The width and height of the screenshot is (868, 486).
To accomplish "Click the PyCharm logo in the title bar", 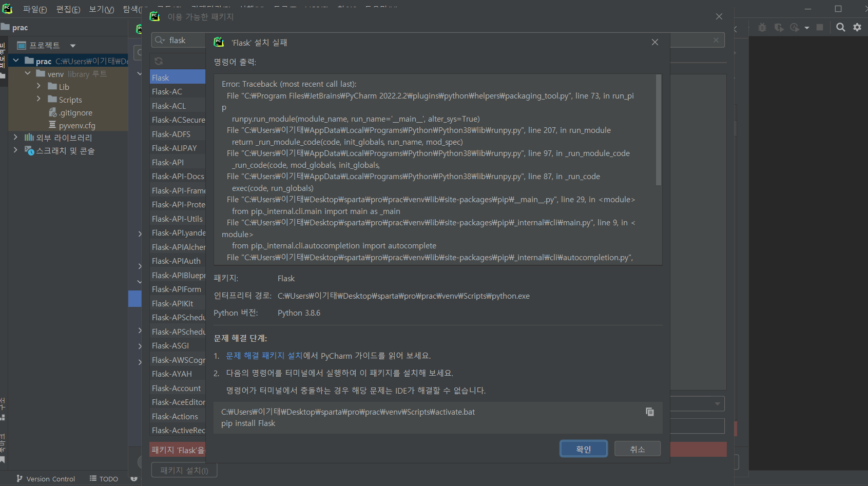I will pos(7,8).
